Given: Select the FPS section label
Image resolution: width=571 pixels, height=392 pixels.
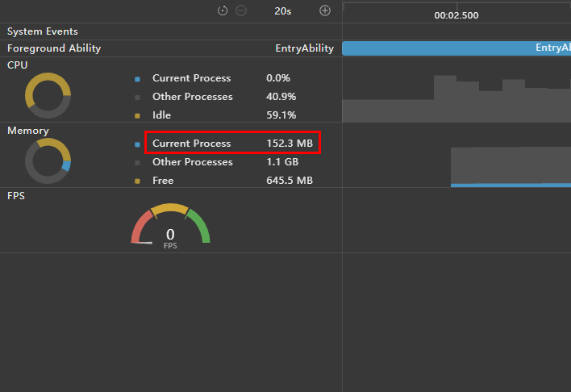Looking at the screenshot, I should (x=17, y=195).
